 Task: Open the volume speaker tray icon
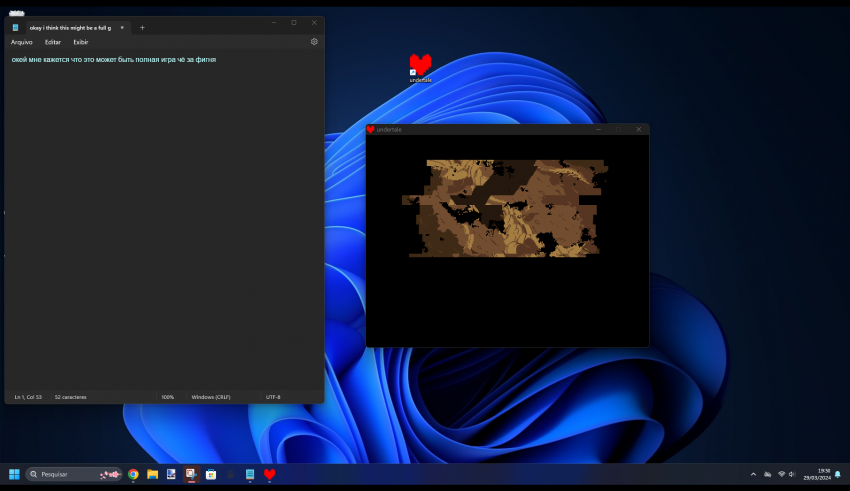791,474
